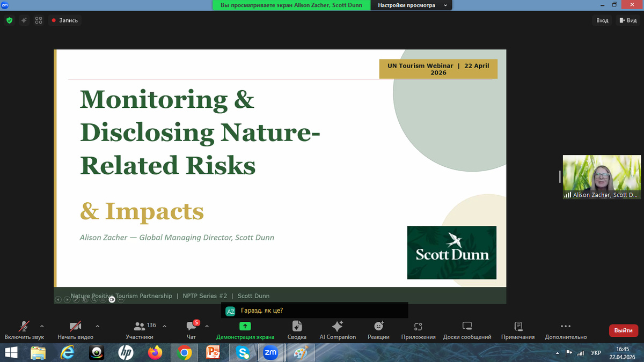Open Whiteboards (Доски сообщений)
The image size is (644, 362).
click(x=467, y=330)
